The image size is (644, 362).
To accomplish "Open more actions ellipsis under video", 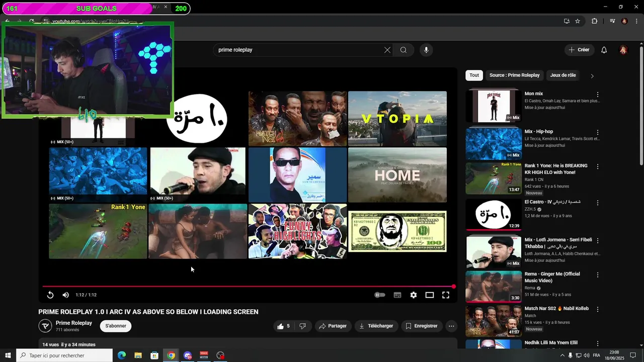I will pyautogui.click(x=451, y=326).
